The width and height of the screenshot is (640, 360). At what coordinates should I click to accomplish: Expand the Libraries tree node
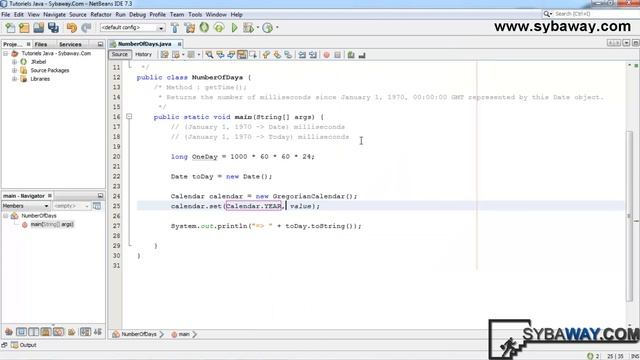(x=14, y=79)
